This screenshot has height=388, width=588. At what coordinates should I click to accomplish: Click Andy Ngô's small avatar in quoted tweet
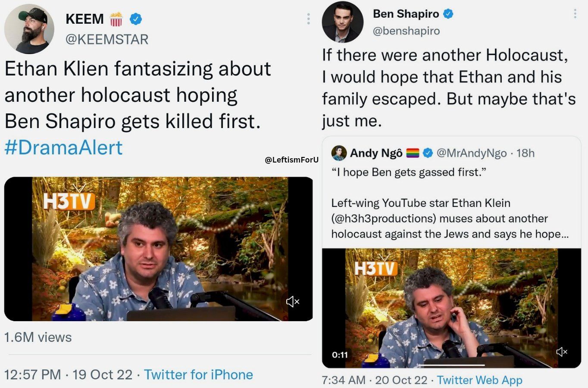(x=339, y=153)
